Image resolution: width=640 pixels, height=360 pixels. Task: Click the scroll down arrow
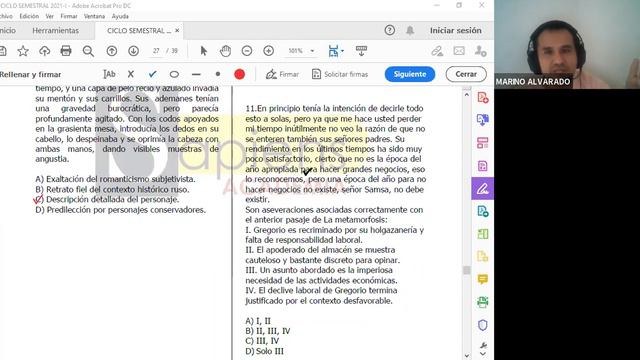467,356
